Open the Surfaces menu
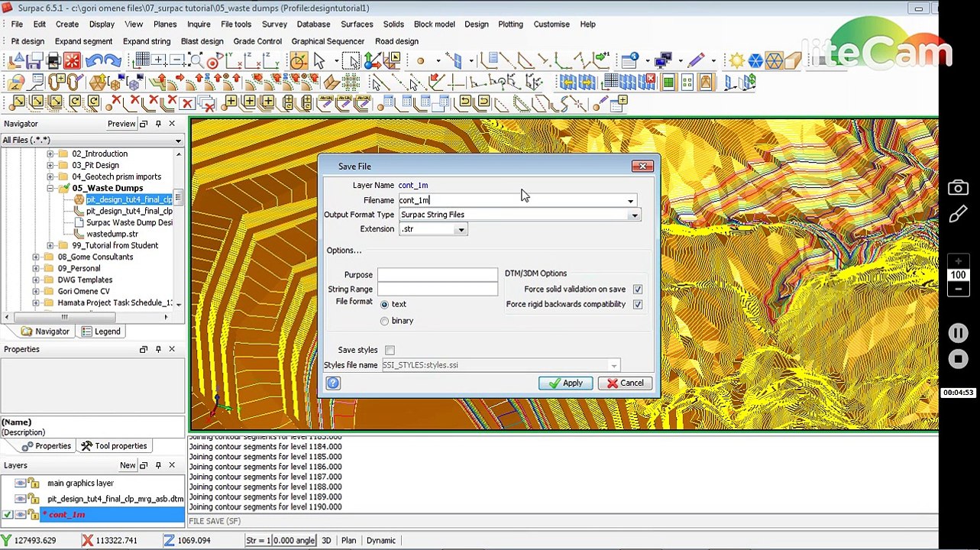This screenshot has width=980, height=550. click(357, 24)
